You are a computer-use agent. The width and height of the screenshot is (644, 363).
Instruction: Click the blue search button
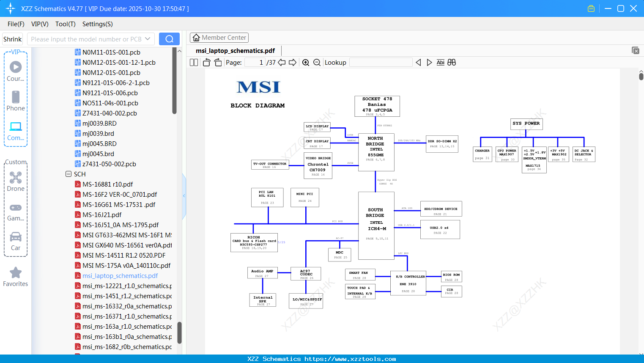pyautogui.click(x=169, y=39)
